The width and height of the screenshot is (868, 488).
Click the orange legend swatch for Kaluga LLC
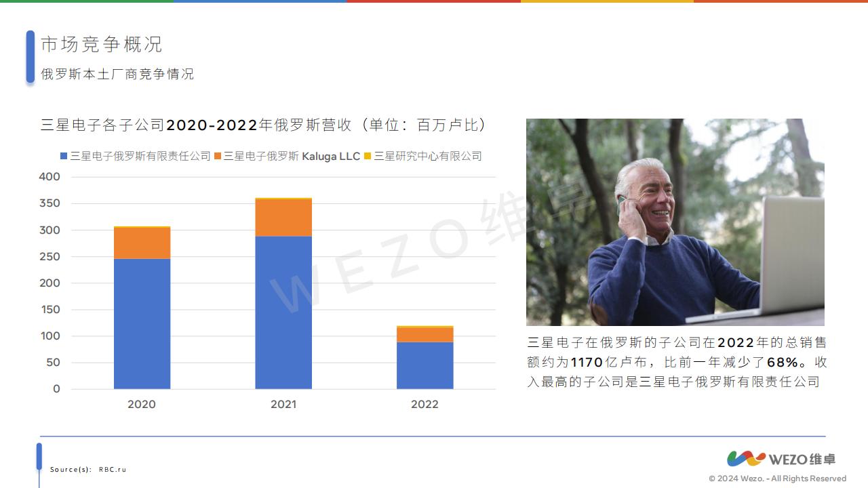coord(218,156)
